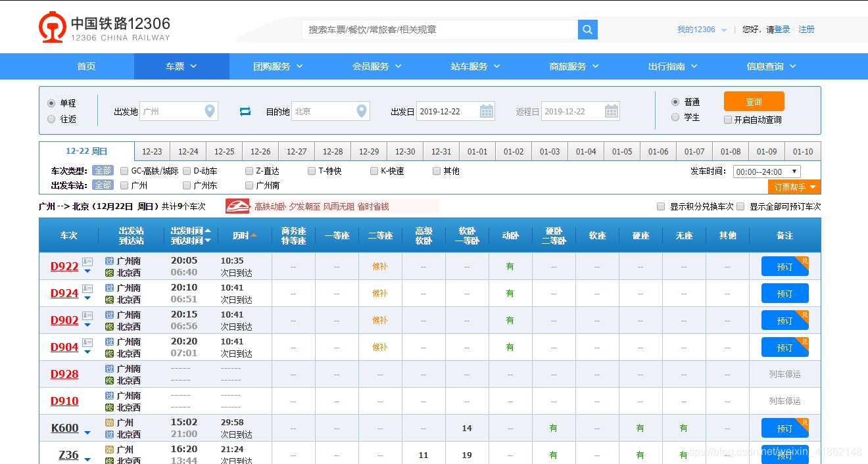
Task: Enable 显示积分兑换车次 checkbox
Action: [x=661, y=206]
